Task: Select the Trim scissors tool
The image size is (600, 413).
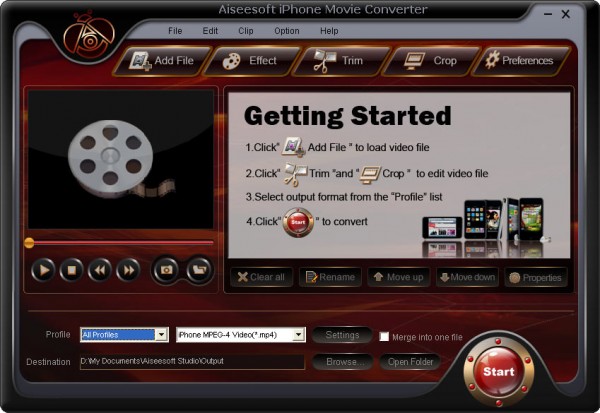Action: pos(341,60)
